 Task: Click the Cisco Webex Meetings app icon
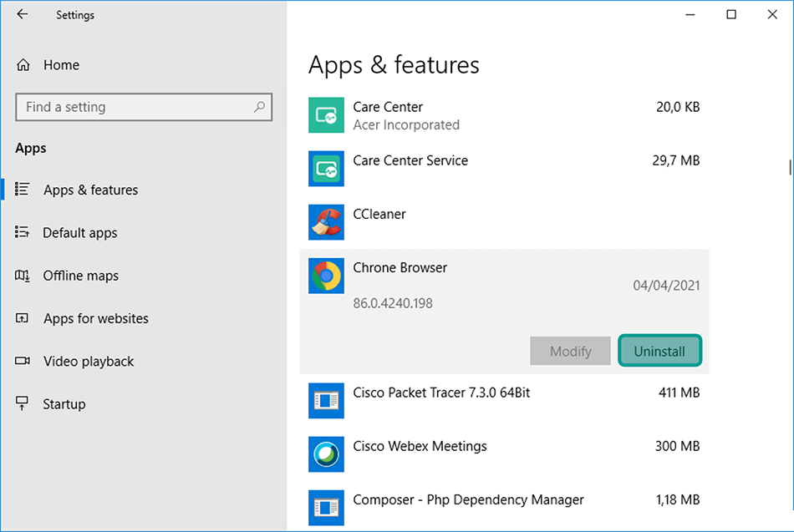[326, 454]
